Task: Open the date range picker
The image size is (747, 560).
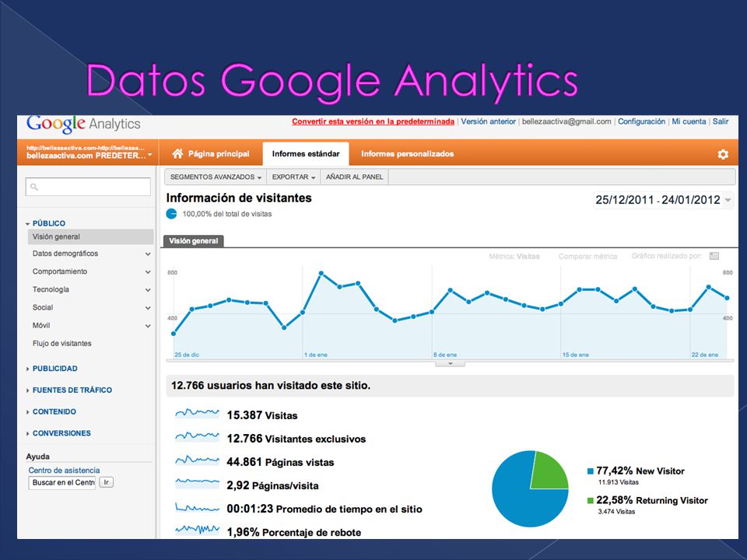Action: coord(663,200)
